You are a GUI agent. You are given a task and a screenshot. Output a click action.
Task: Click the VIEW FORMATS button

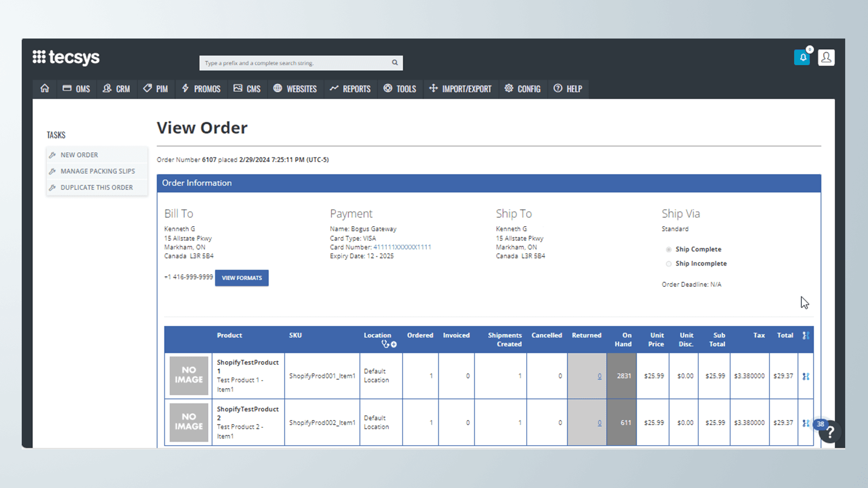(241, 278)
